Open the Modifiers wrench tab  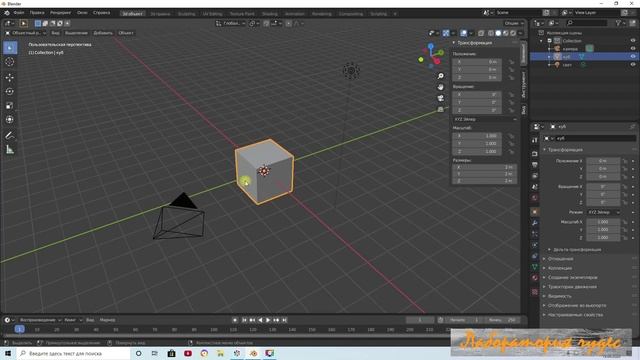coord(535,223)
